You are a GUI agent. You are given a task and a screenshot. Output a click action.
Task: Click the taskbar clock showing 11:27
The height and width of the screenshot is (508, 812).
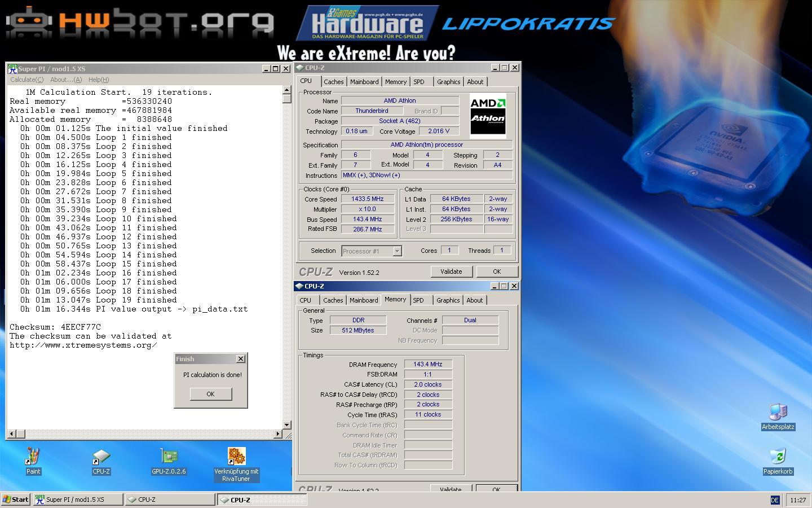point(798,500)
